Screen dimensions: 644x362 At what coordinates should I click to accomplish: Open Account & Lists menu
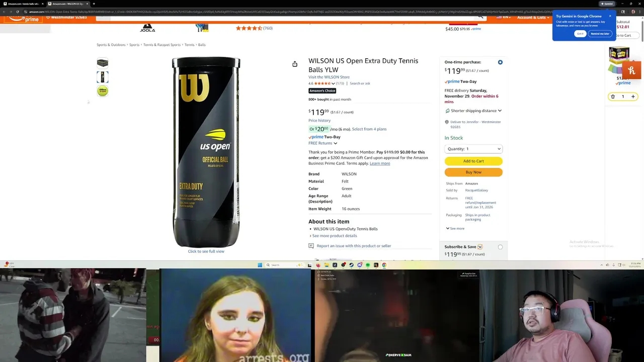533,18
